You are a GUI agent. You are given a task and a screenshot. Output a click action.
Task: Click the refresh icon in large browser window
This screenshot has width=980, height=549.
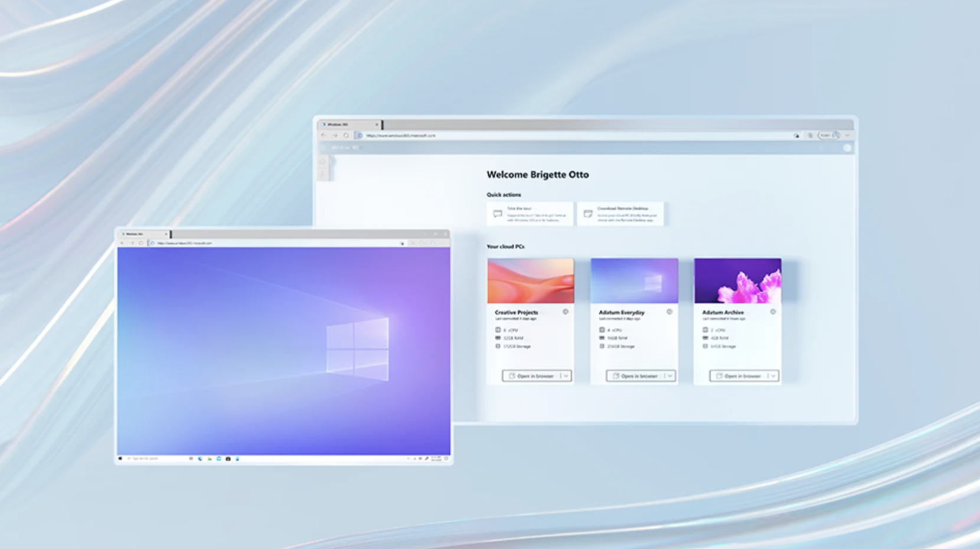pyautogui.click(x=346, y=135)
